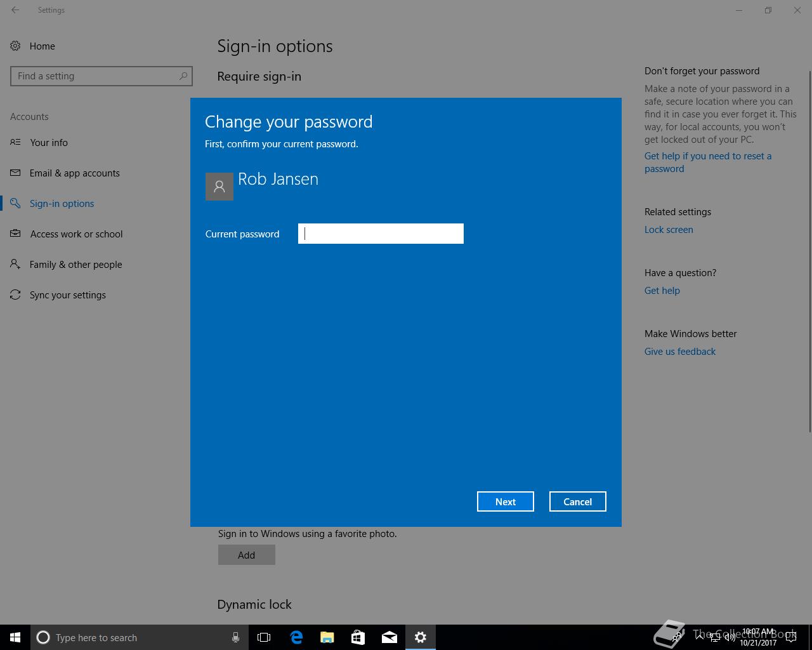Click the microphone icon in taskbar search
This screenshot has width=812, height=650.
(235, 637)
